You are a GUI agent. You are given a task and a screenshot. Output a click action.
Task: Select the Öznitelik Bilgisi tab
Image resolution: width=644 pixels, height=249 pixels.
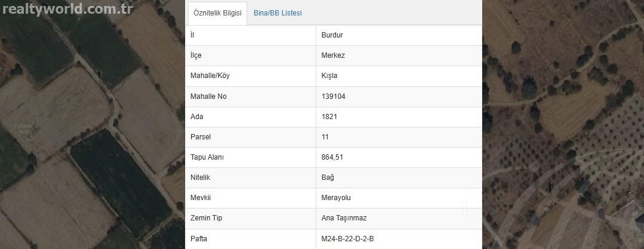(218, 13)
